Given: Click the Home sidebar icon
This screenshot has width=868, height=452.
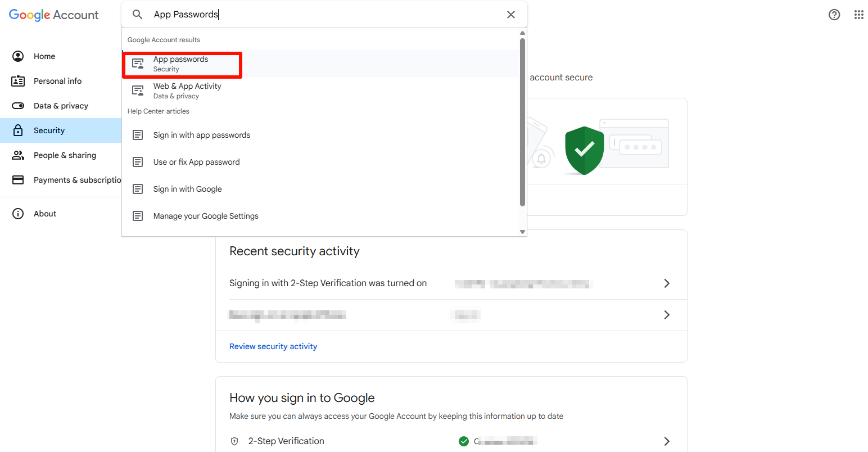Looking at the screenshot, I should pos(18,56).
